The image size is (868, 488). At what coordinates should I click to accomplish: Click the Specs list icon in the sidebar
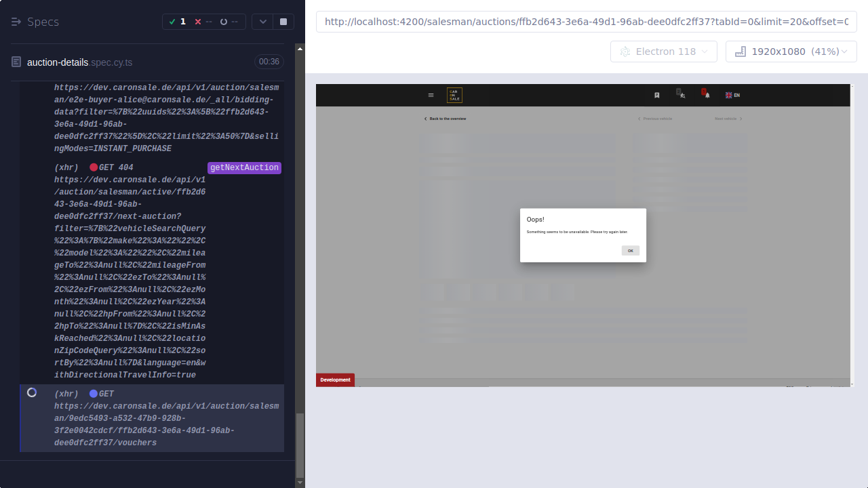point(15,22)
